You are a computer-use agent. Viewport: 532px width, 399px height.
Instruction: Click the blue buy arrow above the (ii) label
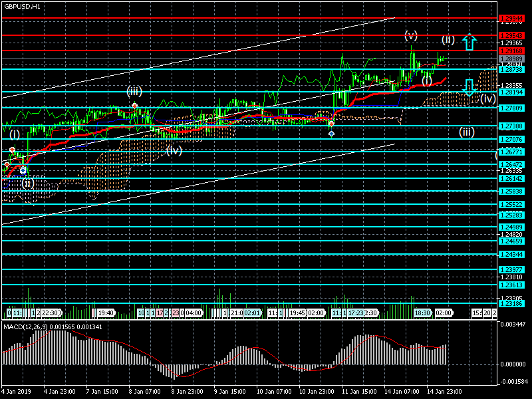23,170
